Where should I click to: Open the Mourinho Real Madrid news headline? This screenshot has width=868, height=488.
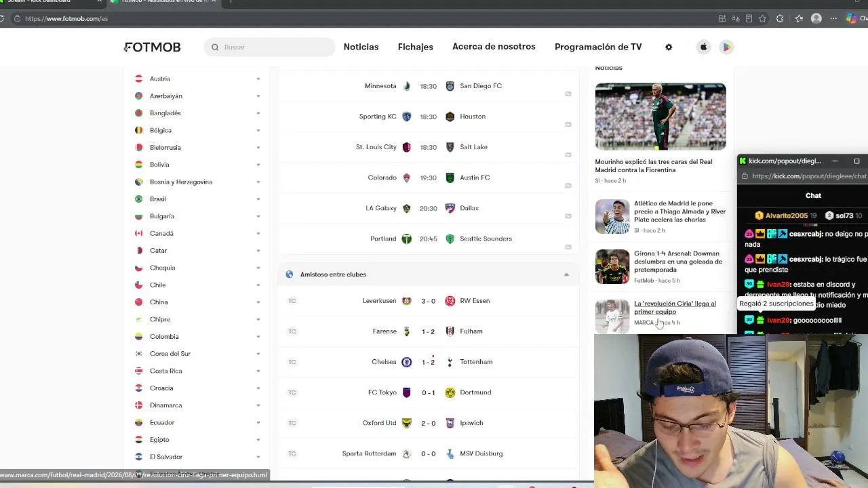pyautogui.click(x=654, y=166)
